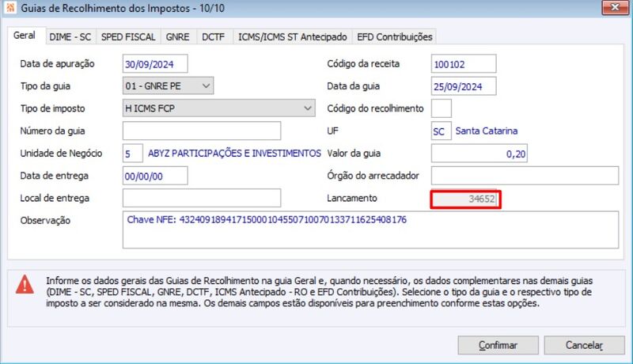
Task: Click the Data da guia field
Action: coord(464,86)
